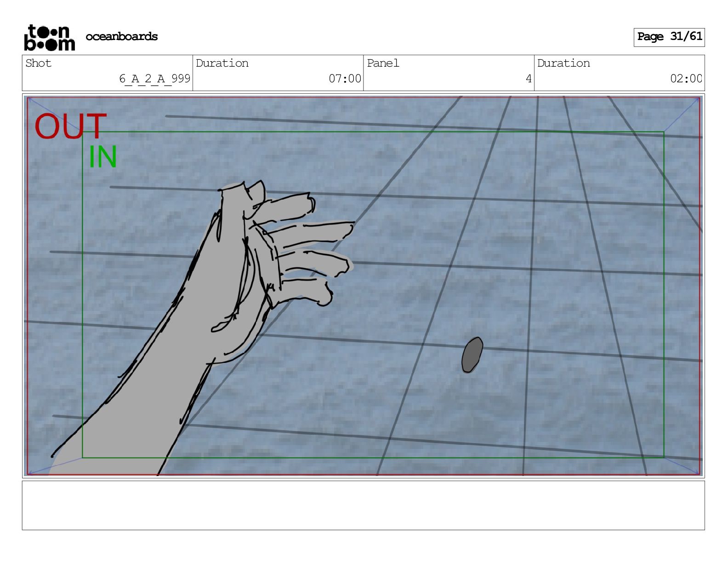Click the 'Shot' header label
Viewport: 728px width, 563px height.
39,63
